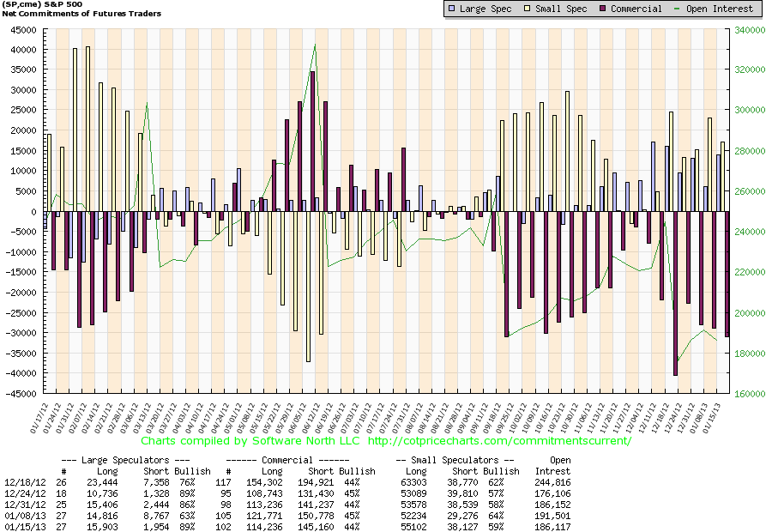Click the 10,736 long value

tap(102, 493)
